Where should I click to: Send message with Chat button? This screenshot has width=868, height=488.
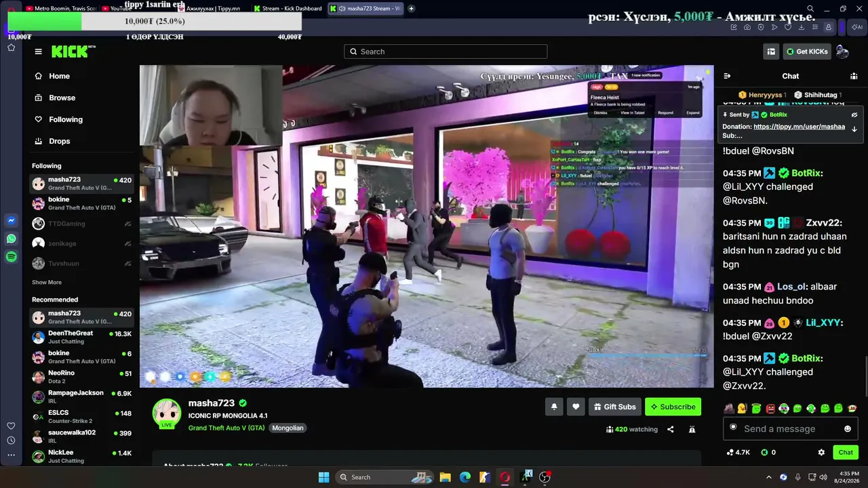coord(846,452)
